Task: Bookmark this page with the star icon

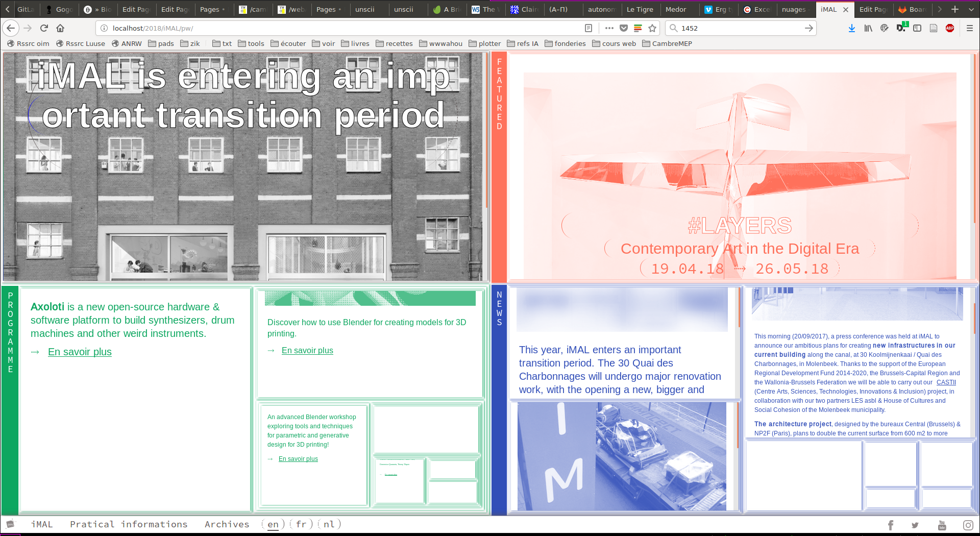Action: pyautogui.click(x=652, y=28)
